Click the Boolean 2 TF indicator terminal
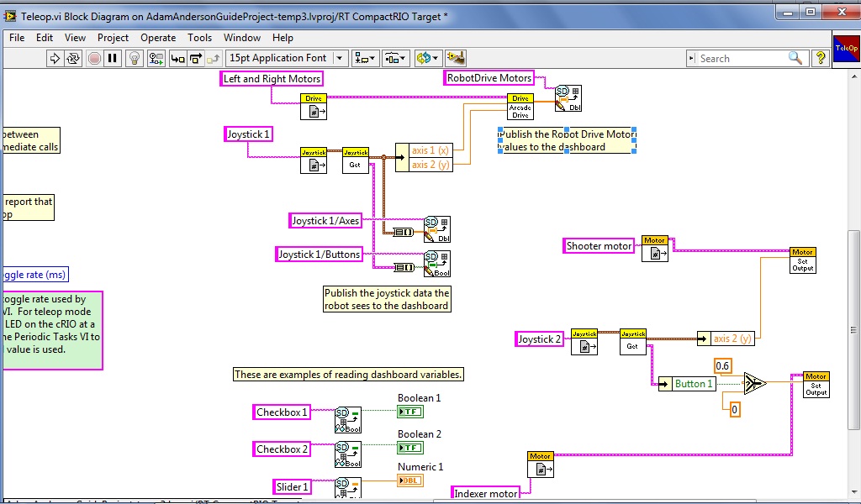861x504 pixels. coord(410,448)
